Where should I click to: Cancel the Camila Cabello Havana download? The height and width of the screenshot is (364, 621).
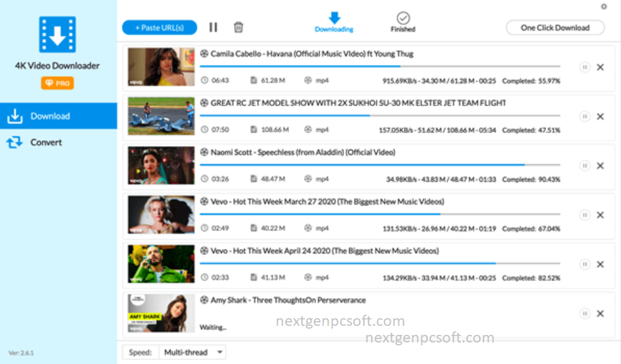tap(600, 67)
